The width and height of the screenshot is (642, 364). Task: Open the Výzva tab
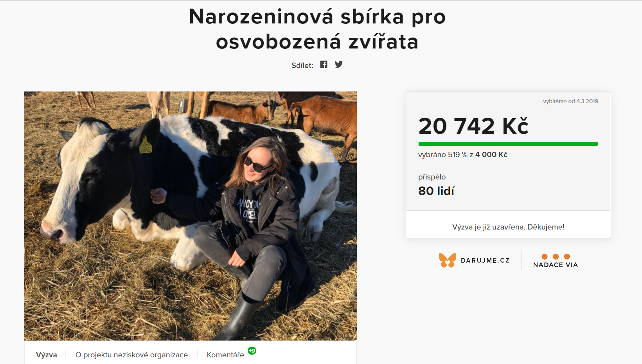pyautogui.click(x=47, y=355)
